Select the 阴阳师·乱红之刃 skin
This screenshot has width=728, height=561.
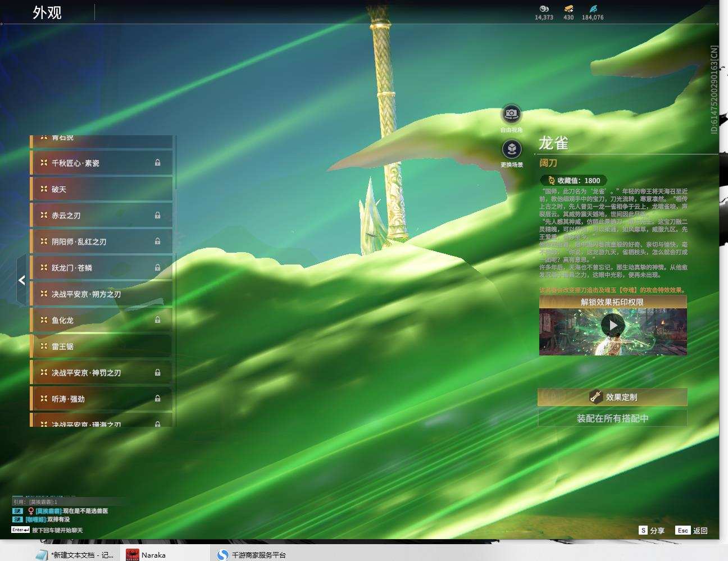pos(101,241)
